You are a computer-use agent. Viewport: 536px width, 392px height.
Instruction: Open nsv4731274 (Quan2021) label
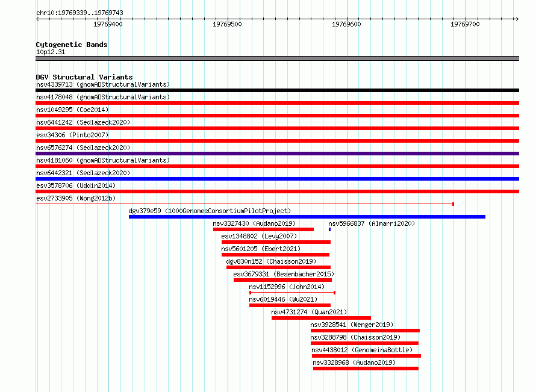tap(309, 312)
